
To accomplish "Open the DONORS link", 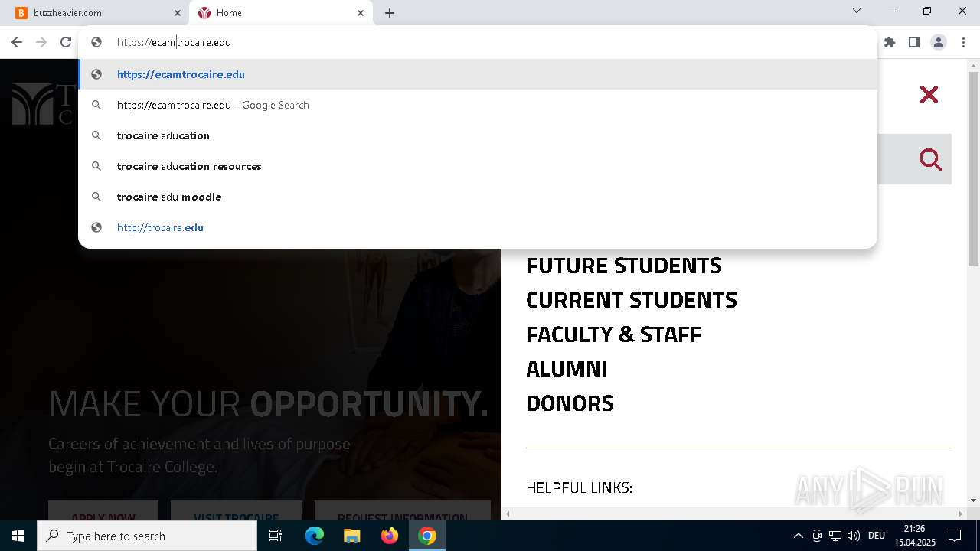I will pyautogui.click(x=570, y=403).
